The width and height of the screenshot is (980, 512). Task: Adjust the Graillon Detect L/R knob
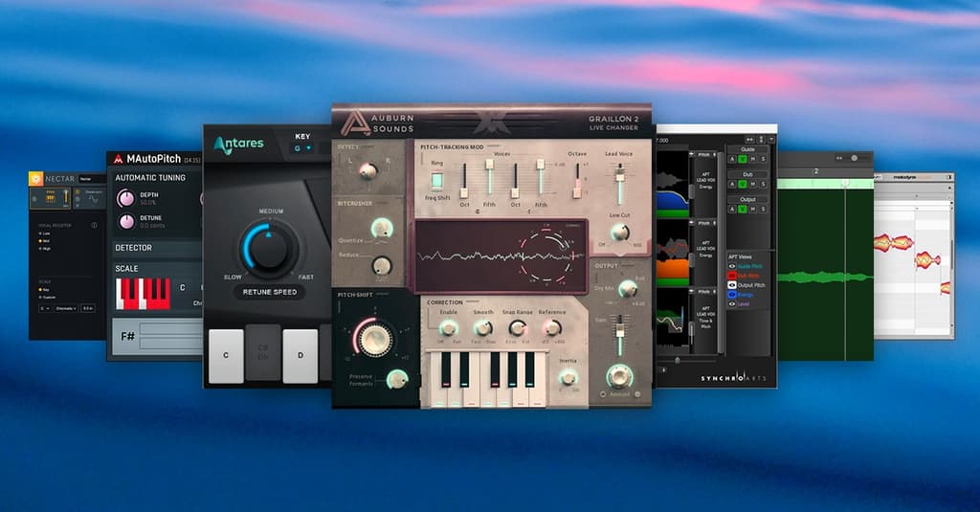coord(368,170)
